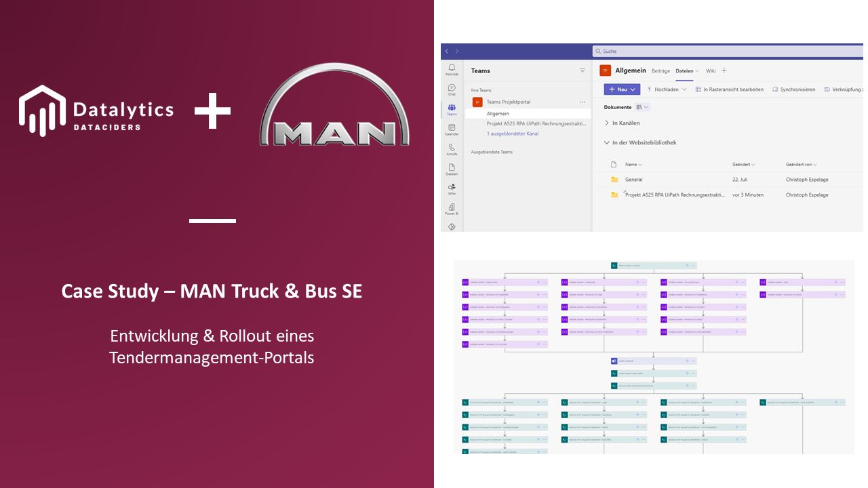This screenshot has width=868, height=488.
Task: Switch to the Beiträge tab
Action: tap(660, 70)
